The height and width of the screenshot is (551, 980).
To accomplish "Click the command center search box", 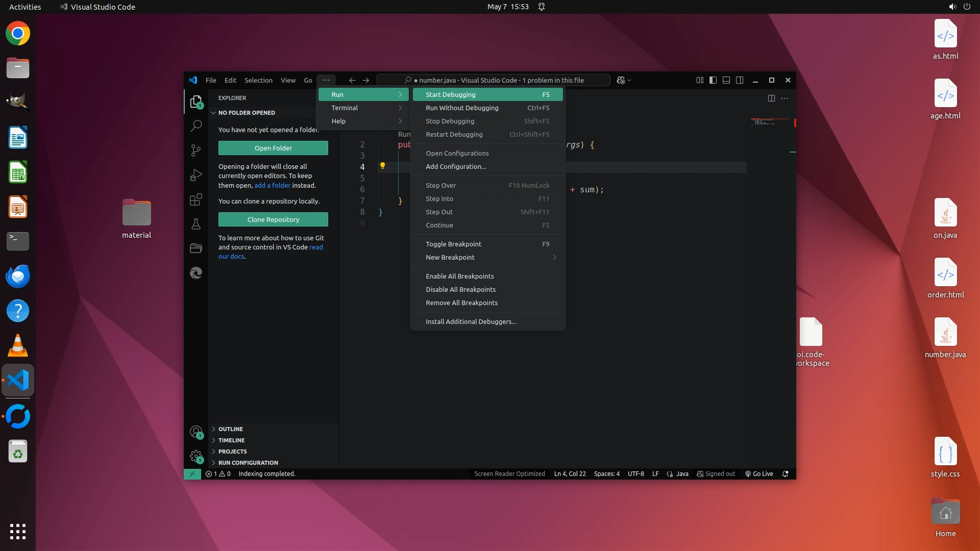I will point(493,80).
